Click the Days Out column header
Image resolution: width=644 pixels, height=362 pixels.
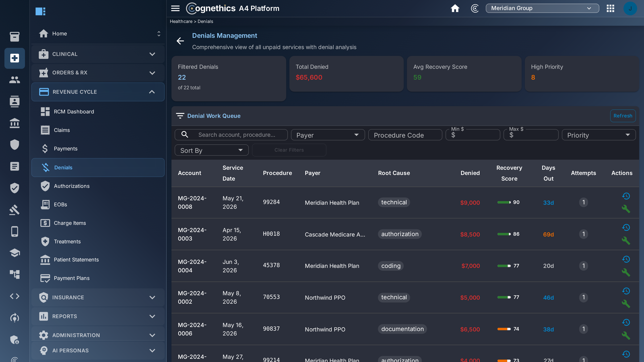click(548, 173)
